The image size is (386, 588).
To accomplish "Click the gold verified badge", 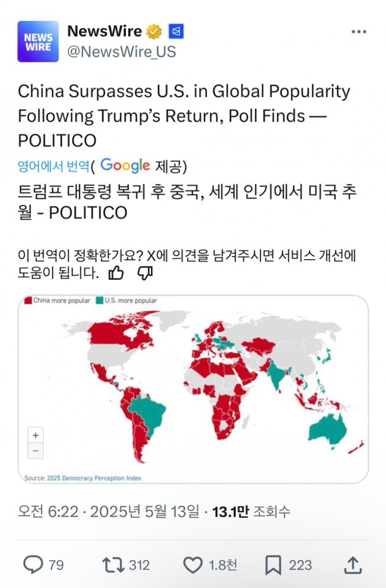I will click(154, 31).
